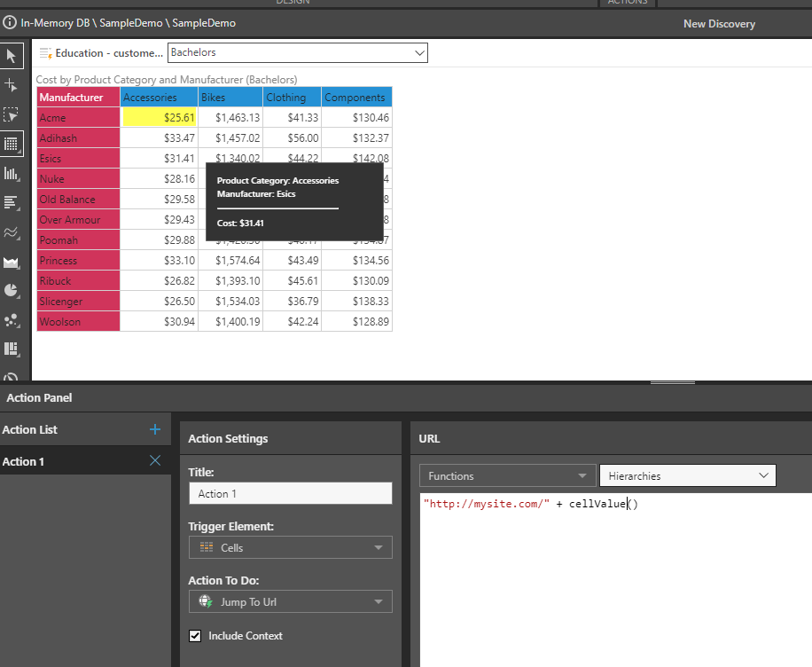The image size is (812, 667).
Task: Click the Woolson row header
Action: [x=78, y=322]
